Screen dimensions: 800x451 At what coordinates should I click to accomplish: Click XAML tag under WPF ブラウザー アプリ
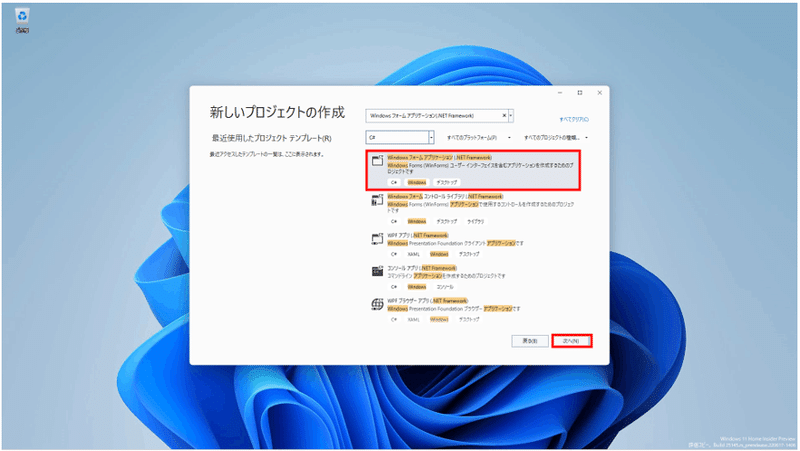tap(414, 319)
